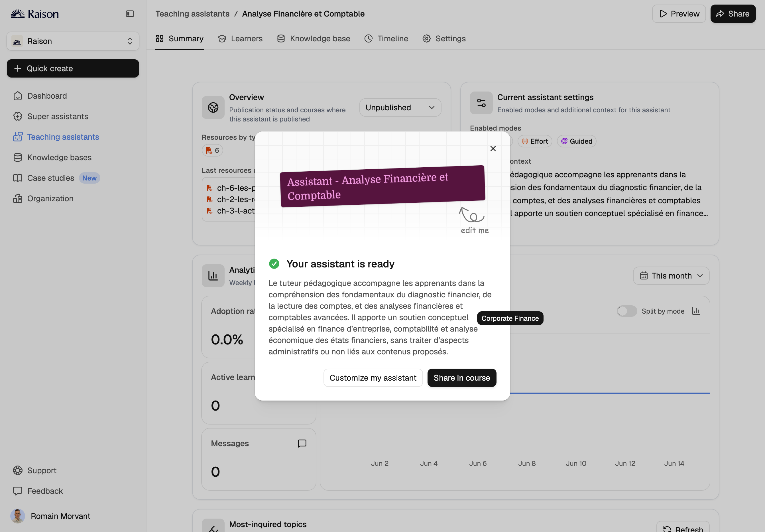Screen dimensions: 765x532
Task: Switch to the Summary tab
Action: pyautogui.click(x=179, y=39)
